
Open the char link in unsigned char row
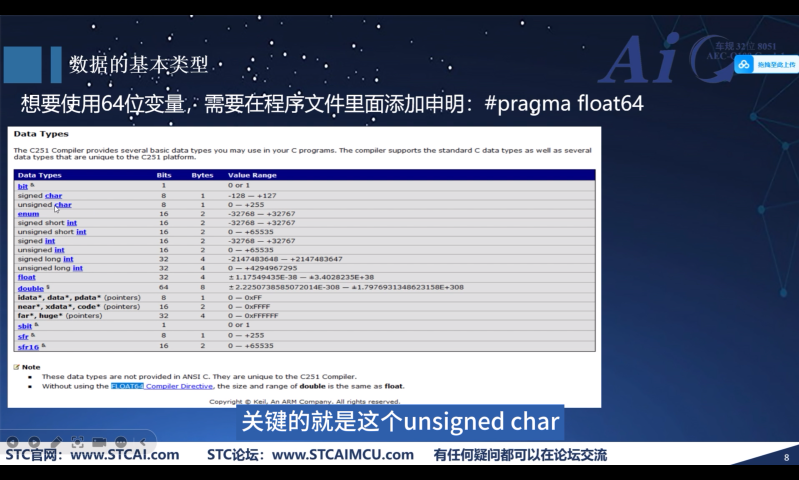pyautogui.click(x=63, y=205)
